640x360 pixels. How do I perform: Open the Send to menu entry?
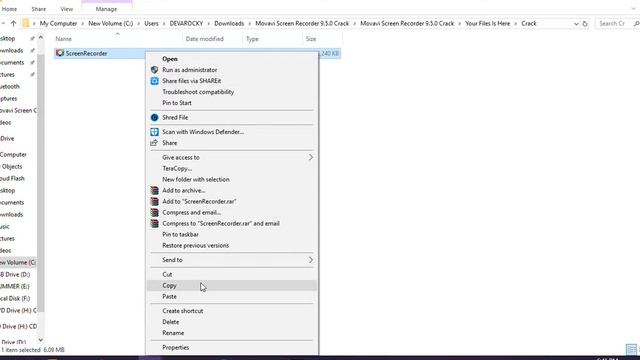pyautogui.click(x=232, y=260)
